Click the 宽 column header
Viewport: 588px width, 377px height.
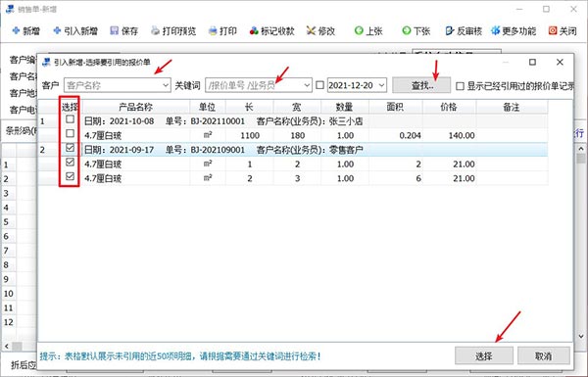tap(297, 107)
